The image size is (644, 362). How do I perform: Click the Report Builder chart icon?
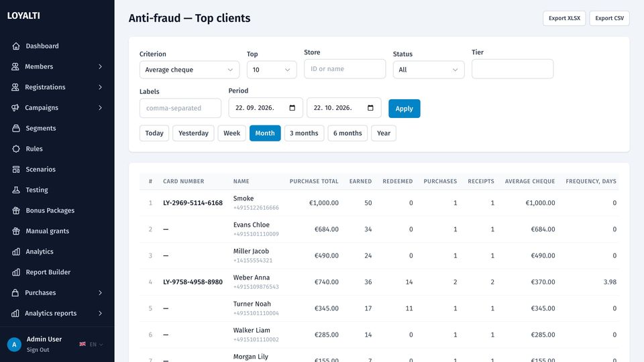pyautogui.click(x=16, y=272)
